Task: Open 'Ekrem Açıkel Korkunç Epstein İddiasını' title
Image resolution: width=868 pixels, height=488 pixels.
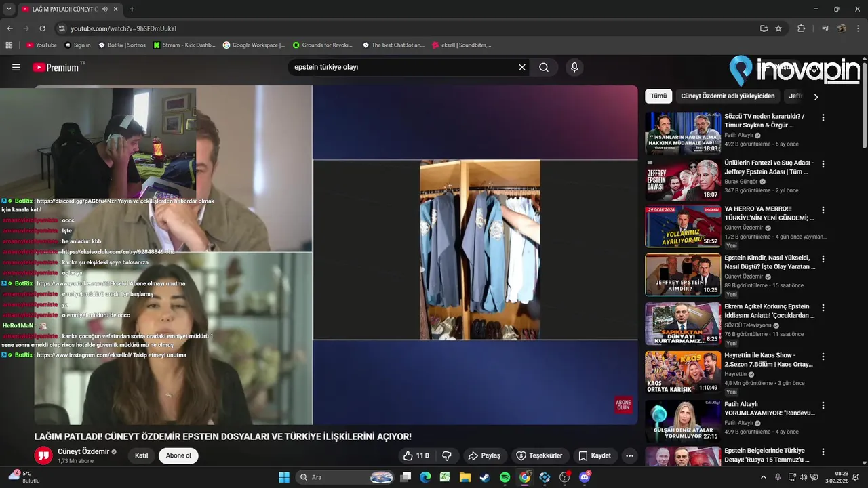Action: (770, 311)
